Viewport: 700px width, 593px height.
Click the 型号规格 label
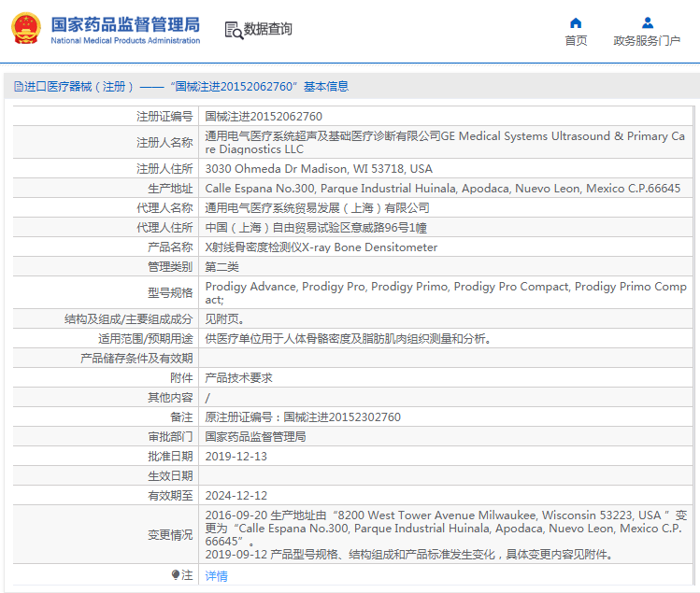point(170,292)
